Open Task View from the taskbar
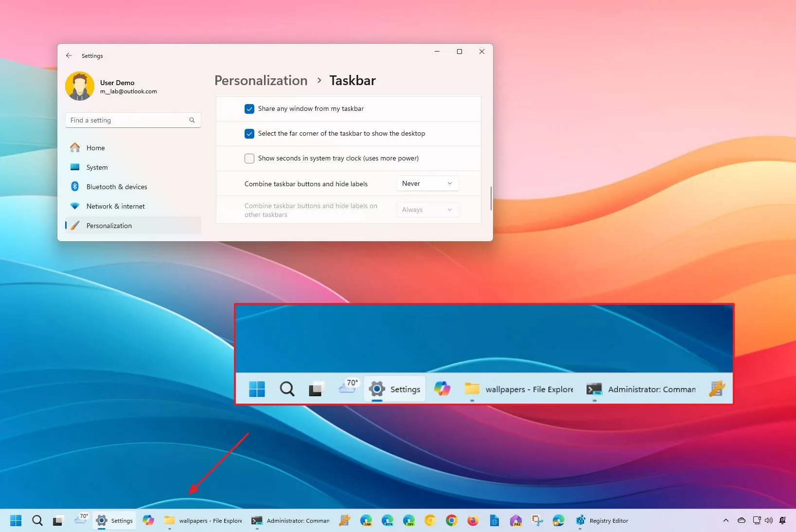Screen dimensions: 796x532 58,520
